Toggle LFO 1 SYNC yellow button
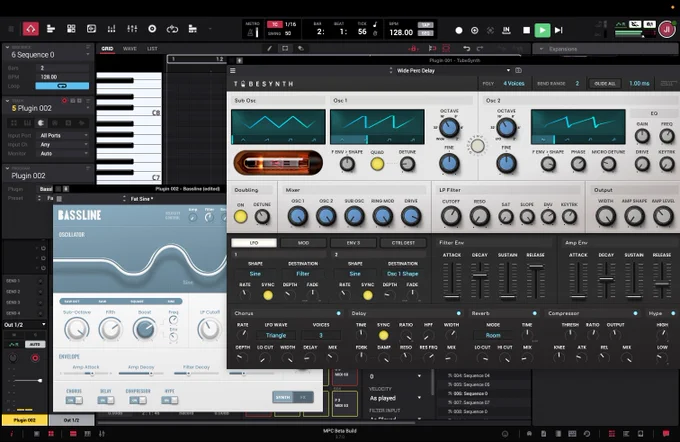Viewport: 680px width, 442px height. (x=268, y=295)
